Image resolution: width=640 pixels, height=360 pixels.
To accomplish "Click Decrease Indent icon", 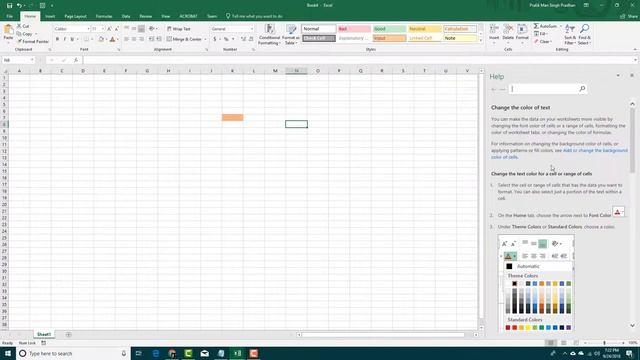I will click(151, 39).
